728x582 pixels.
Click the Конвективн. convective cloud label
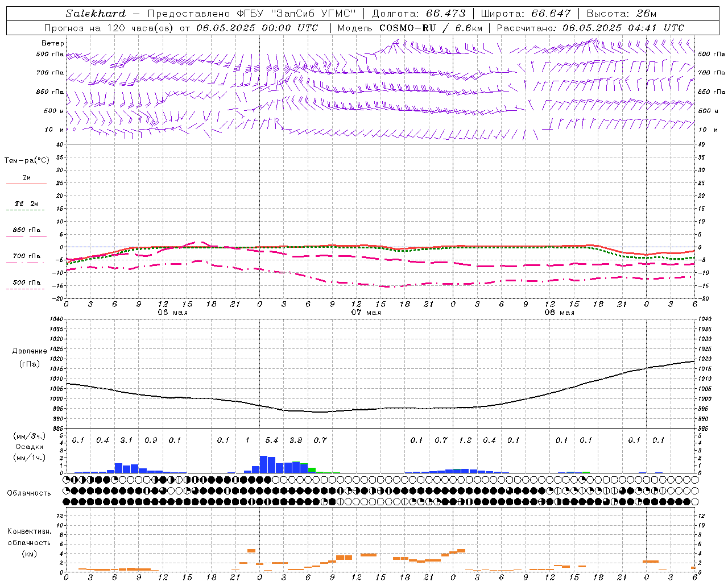coord(29,531)
